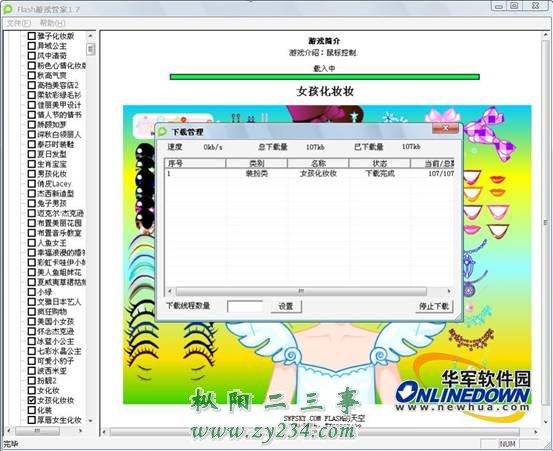Click the green 载入中 progress bar

[x=324, y=77]
